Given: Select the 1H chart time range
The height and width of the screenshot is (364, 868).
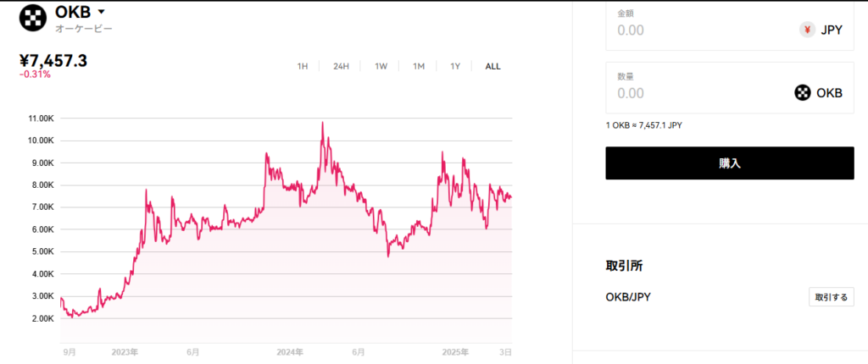Looking at the screenshot, I should 303,66.
